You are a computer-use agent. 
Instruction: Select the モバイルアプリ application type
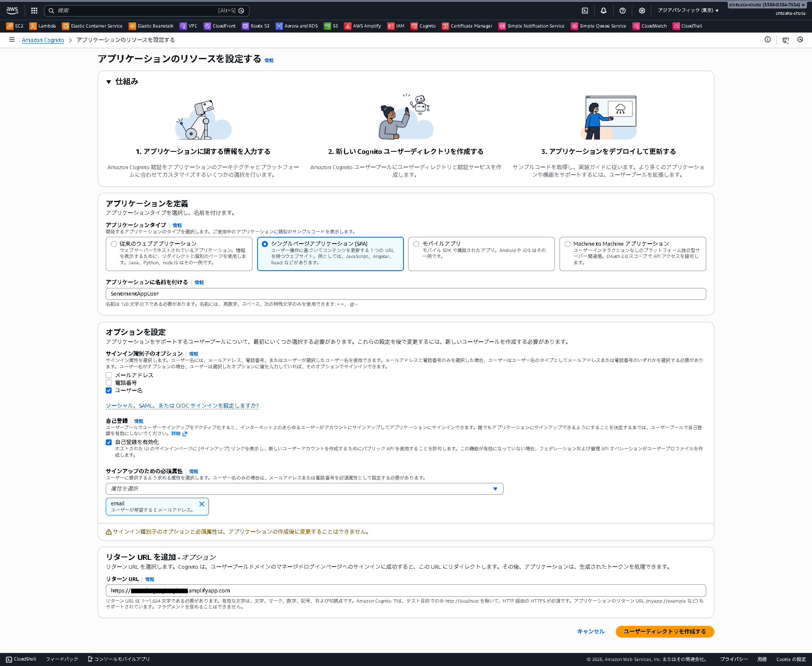tap(417, 244)
